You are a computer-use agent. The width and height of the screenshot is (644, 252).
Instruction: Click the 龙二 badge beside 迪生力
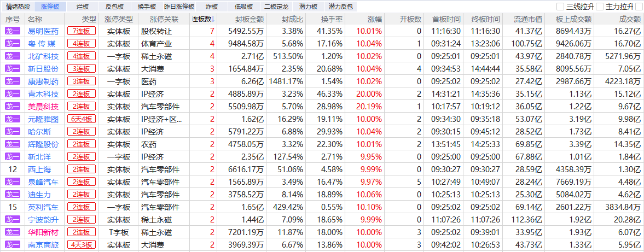pos(13,195)
